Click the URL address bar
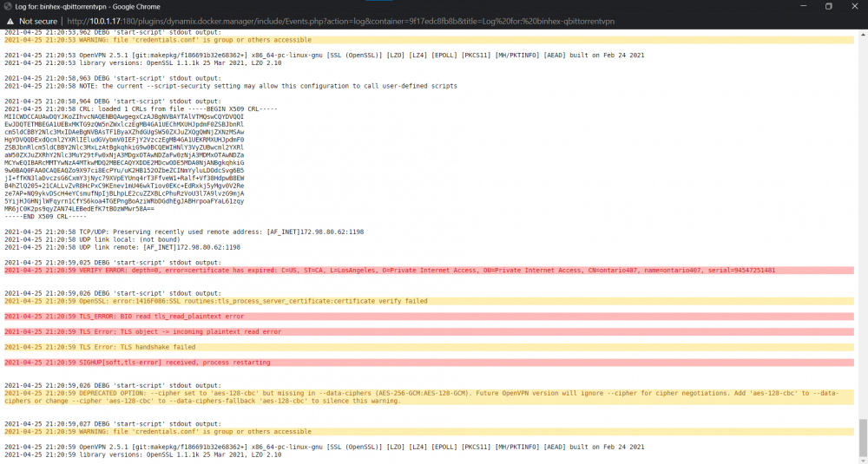Screen dimensions: 868x464 click(x=340, y=21)
